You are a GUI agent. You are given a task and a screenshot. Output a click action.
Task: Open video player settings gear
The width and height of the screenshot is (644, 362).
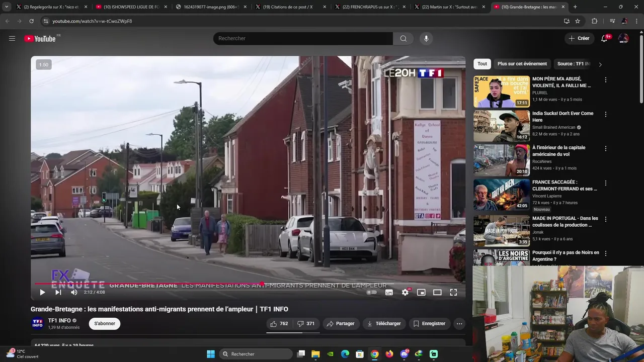click(x=406, y=292)
